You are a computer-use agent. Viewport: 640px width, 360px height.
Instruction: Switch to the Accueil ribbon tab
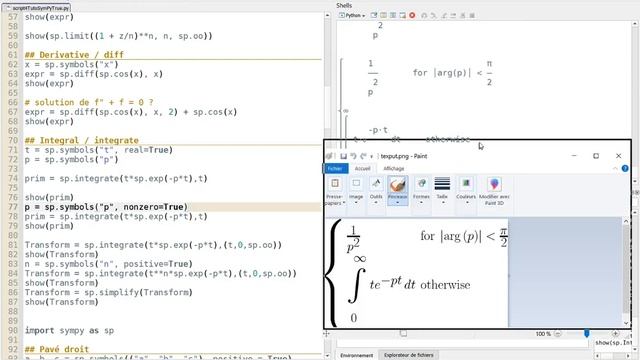pos(362,169)
